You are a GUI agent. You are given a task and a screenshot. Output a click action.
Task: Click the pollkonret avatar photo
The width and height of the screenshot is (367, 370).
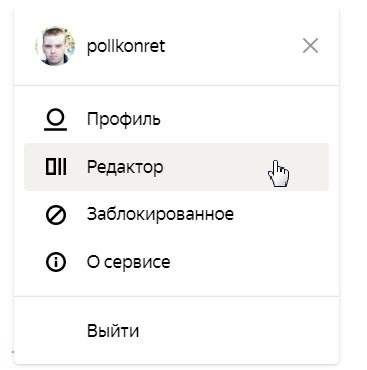coord(55,46)
